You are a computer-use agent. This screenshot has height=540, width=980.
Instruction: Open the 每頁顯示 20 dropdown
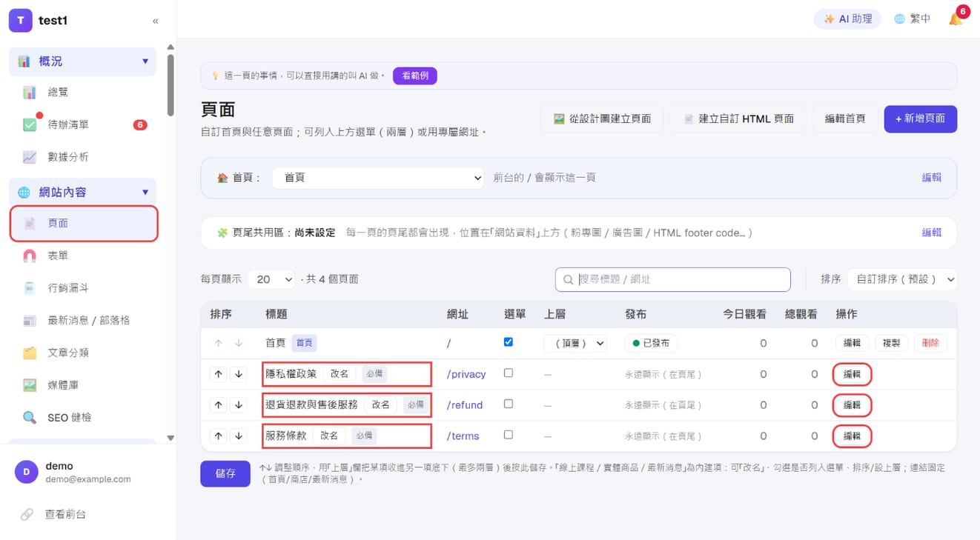273,279
